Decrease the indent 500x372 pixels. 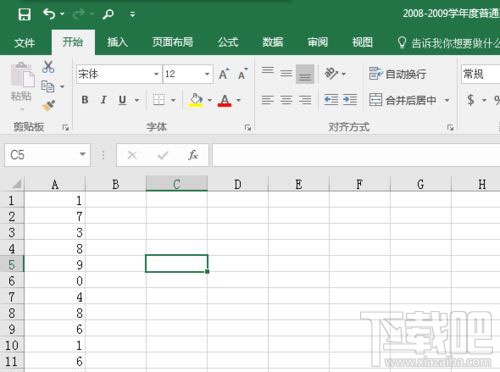click(331, 100)
